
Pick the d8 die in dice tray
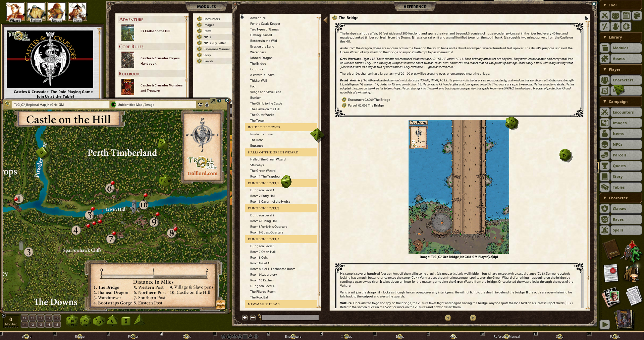(x=112, y=321)
